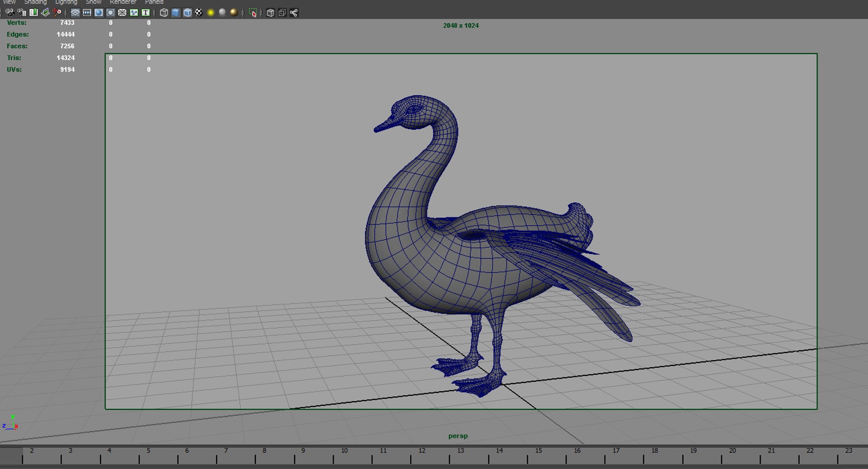Image resolution: width=868 pixels, height=469 pixels.
Task: Click the UVs count 9194
Action: tap(67, 70)
